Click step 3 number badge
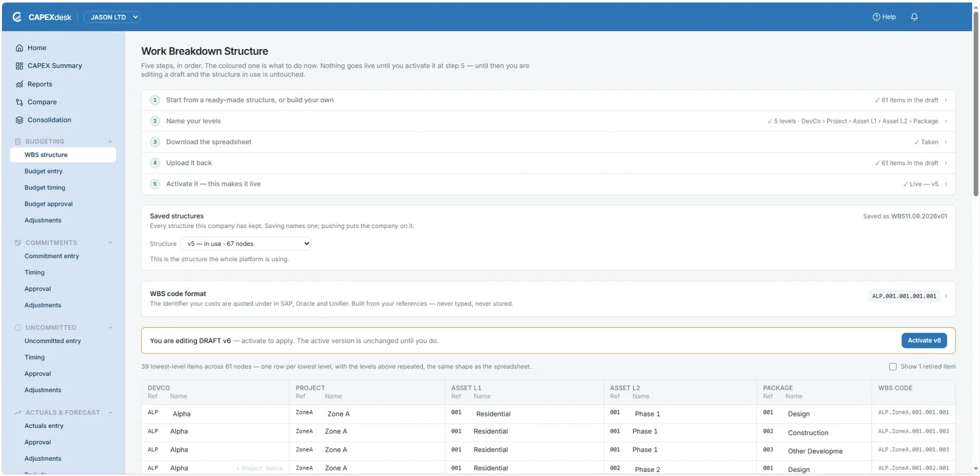Screen dimensions: 980x476 click(x=155, y=142)
